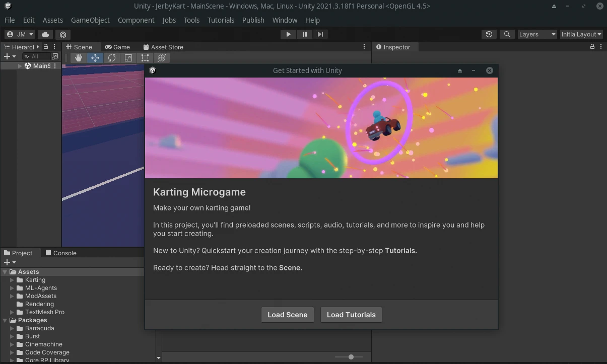
Task: Minimize the Get Started with Unity dialog
Action: point(474,70)
